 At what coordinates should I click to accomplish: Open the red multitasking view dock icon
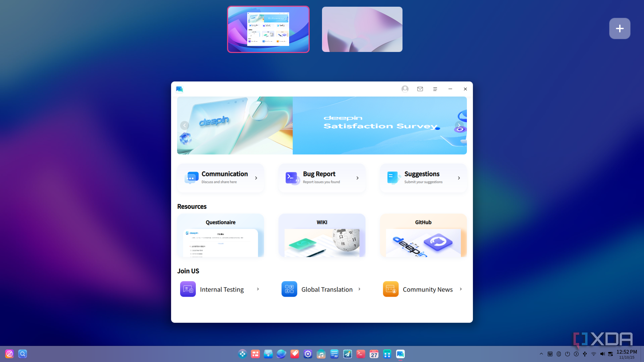pyautogui.click(x=256, y=354)
